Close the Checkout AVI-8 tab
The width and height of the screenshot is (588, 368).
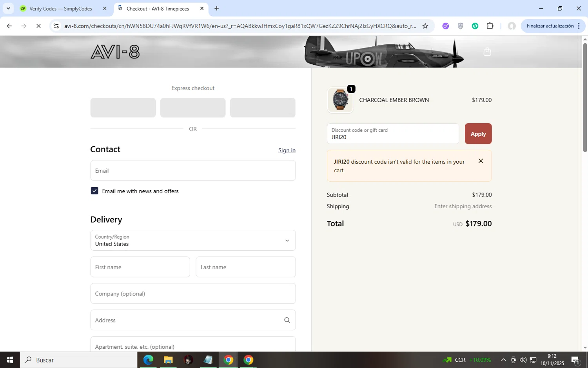point(202,9)
